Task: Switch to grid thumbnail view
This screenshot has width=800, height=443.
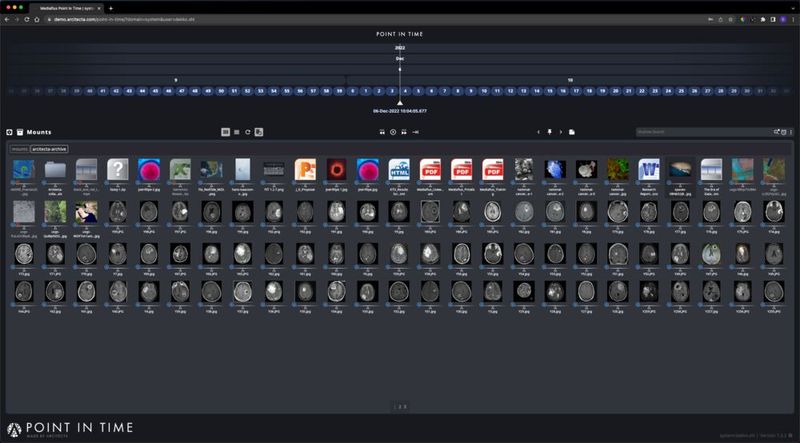Action: coord(226,132)
